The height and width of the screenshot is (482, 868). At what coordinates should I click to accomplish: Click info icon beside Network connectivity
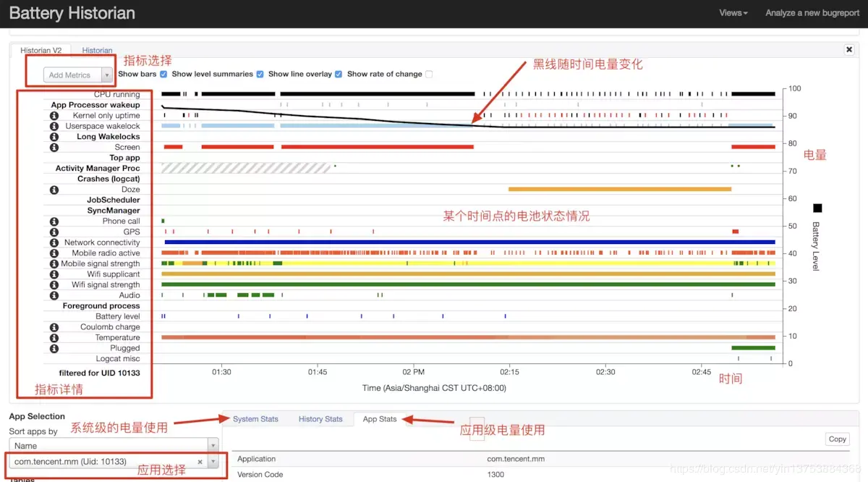click(54, 242)
